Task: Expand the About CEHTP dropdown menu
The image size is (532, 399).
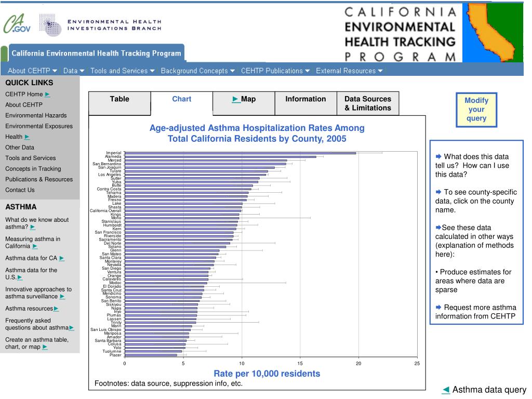Action: (x=32, y=71)
